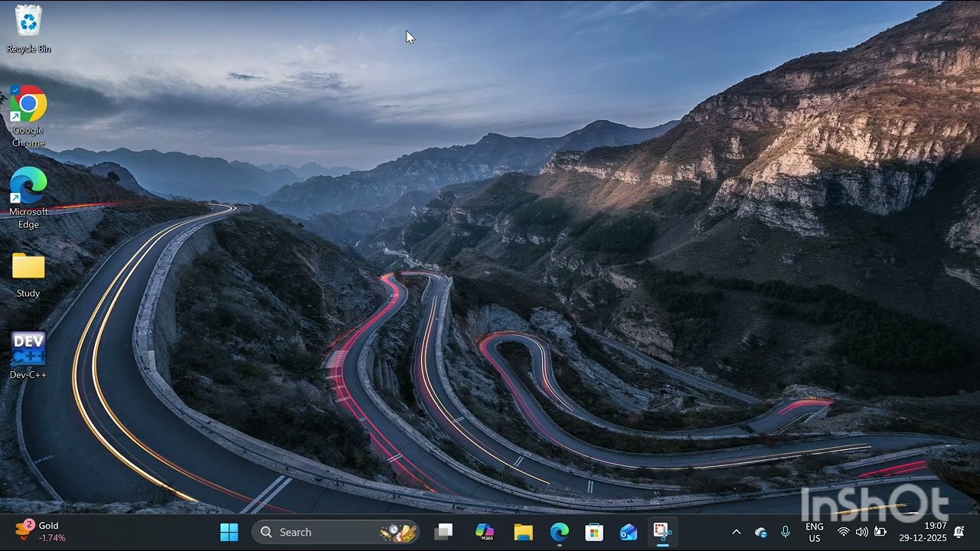Open Snipping Tool in taskbar
The image size is (980, 551).
[x=662, y=532]
